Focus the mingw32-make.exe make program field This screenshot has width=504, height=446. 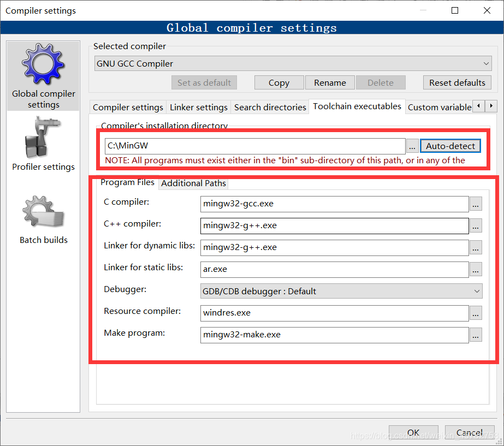(334, 335)
